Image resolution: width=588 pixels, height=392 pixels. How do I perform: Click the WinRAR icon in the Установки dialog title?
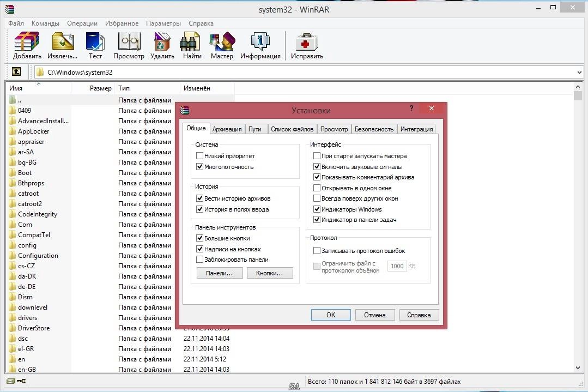coord(185,110)
